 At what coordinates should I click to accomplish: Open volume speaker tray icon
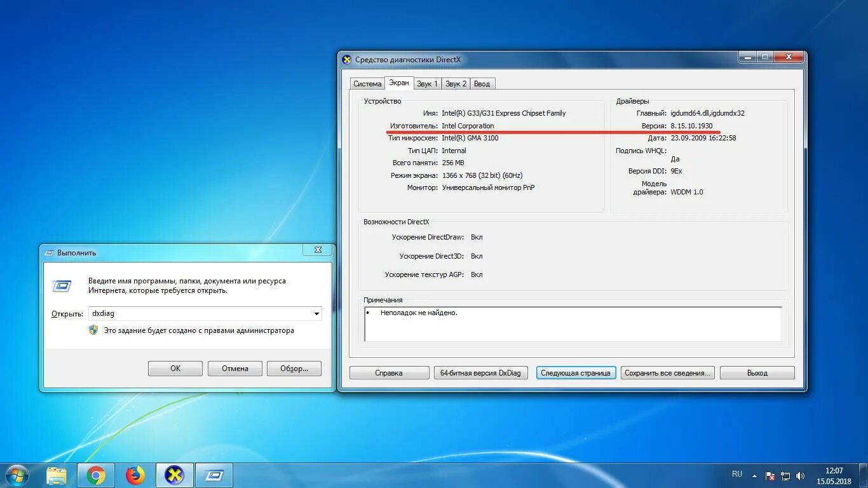click(801, 475)
